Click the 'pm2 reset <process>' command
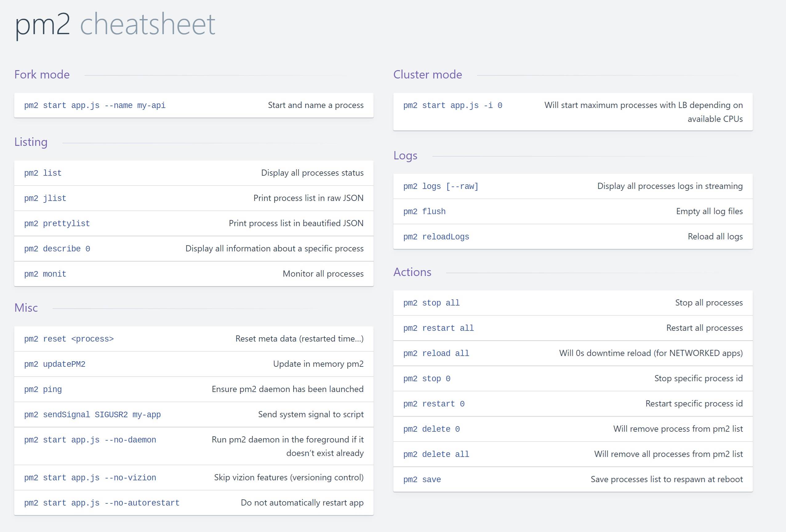This screenshot has width=786, height=532. coord(69,339)
